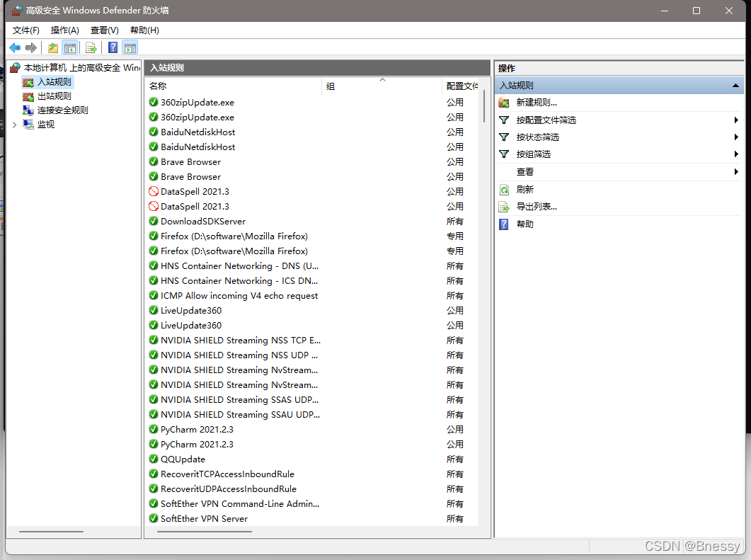
Task: Click the Up one level folder icon
Action: (x=52, y=48)
